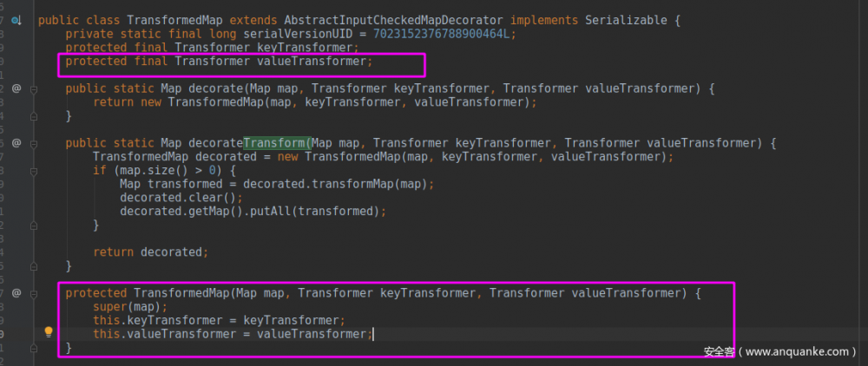The image size is (868, 366).
Task: Click the return decorated statement
Action: (x=151, y=252)
